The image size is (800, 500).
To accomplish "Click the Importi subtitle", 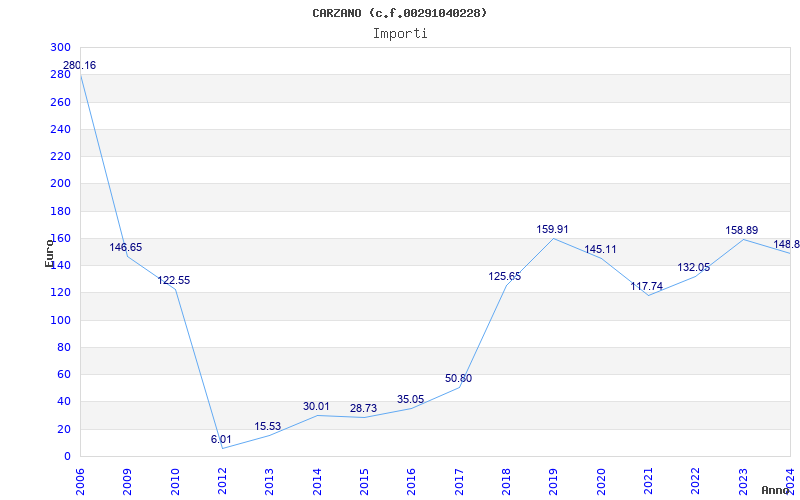I will [x=400, y=34].
